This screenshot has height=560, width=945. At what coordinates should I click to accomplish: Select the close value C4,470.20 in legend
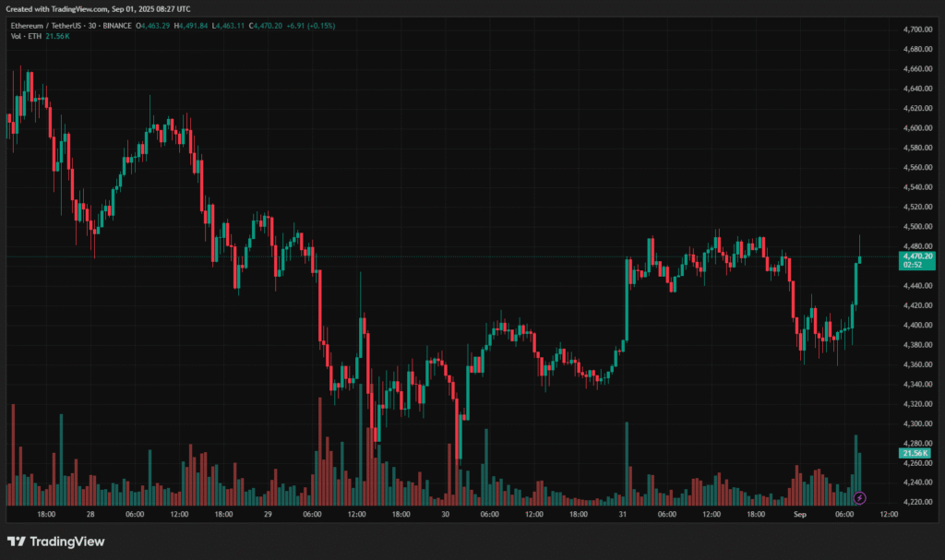(266, 26)
